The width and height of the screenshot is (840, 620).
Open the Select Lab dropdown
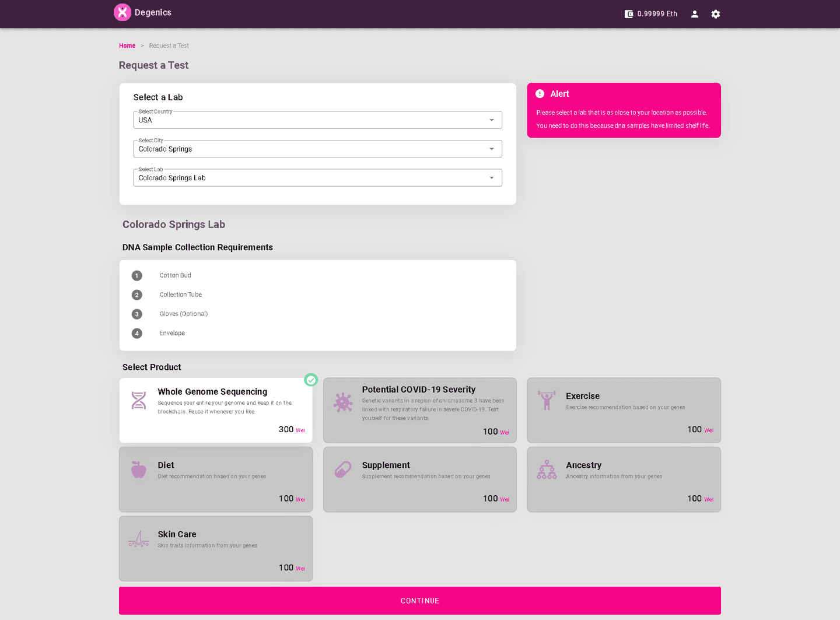318,178
